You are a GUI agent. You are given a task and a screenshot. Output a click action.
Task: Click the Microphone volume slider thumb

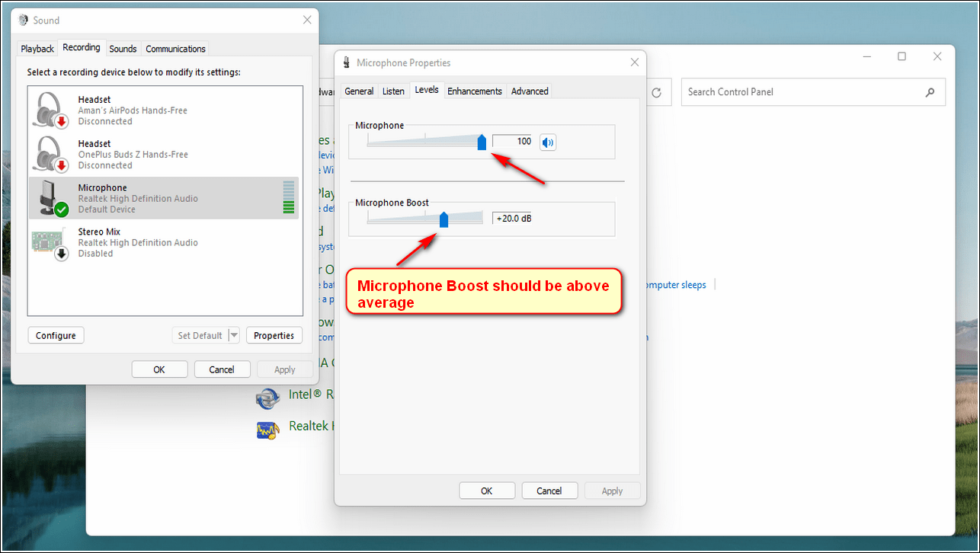point(482,142)
